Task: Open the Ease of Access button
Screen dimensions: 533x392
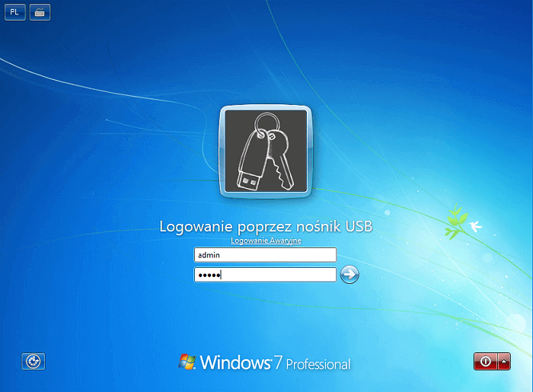Action: (34, 362)
